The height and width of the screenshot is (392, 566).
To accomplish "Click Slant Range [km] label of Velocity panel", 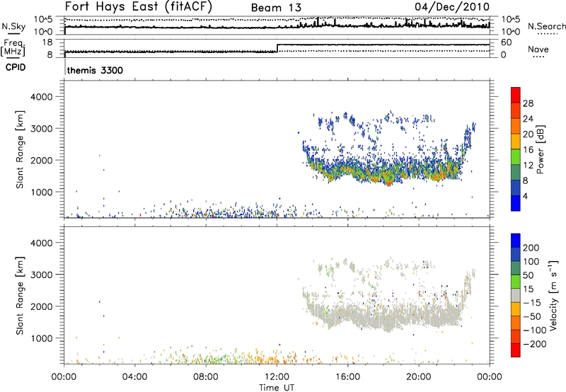I will (x=20, y=296).
